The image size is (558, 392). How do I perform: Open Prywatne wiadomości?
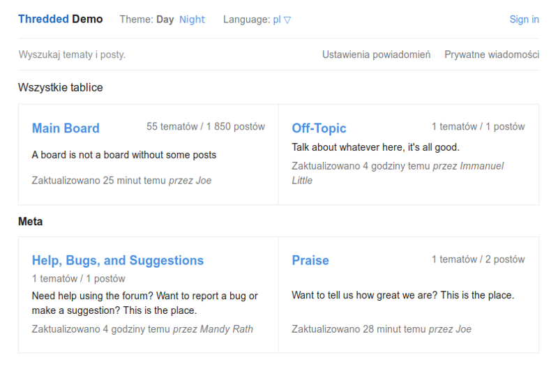492,54
